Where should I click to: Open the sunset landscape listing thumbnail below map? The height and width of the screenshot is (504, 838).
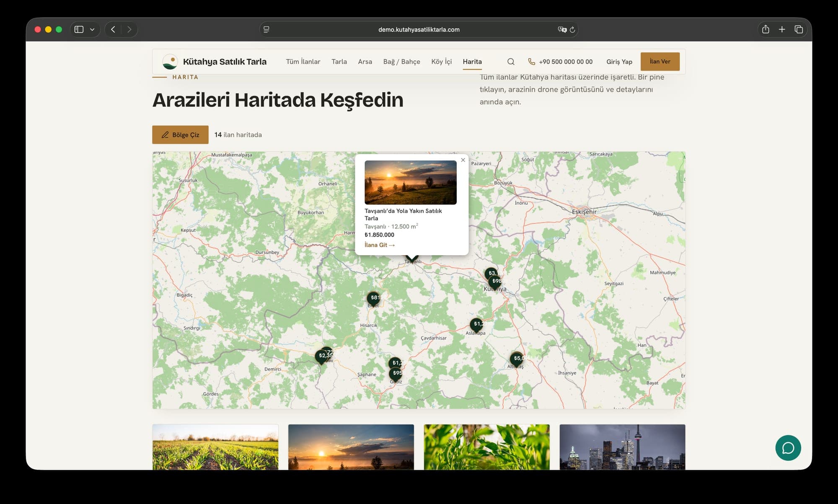[x=351, y=447]
